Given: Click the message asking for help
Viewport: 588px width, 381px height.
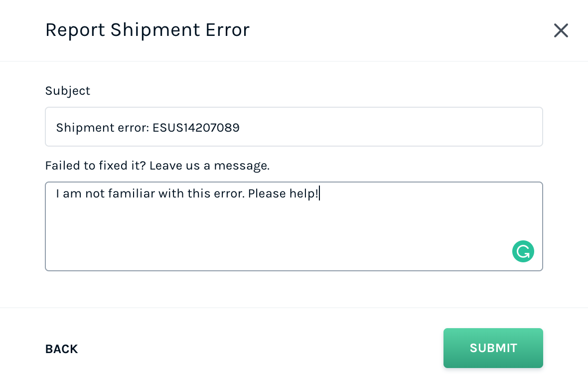Looking at the screenshot, I should (x=187, y=193).
